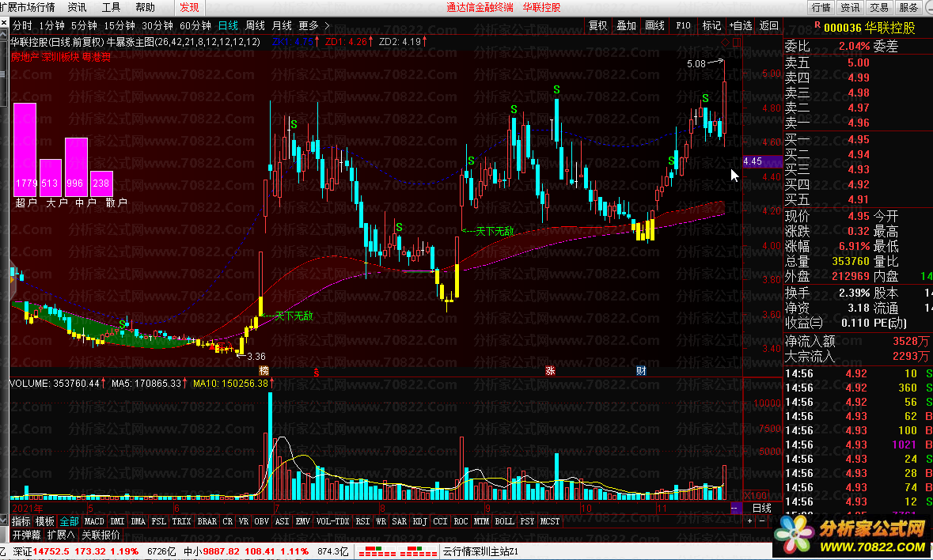Add stock with +自选 button
Screen dimensions: 933x560
[x=740, y=25]
